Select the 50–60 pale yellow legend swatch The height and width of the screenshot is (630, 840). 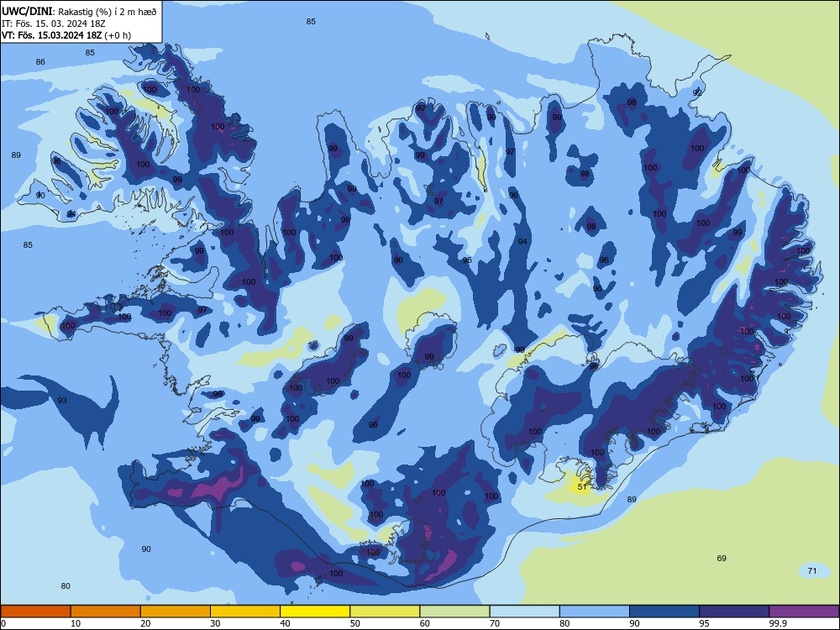coord(385,612)
